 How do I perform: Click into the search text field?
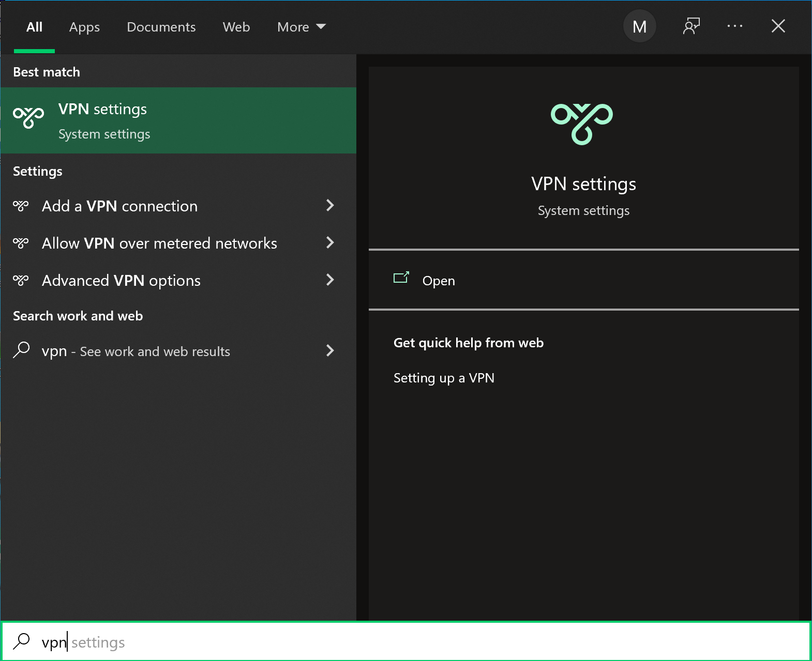[405, 641]
